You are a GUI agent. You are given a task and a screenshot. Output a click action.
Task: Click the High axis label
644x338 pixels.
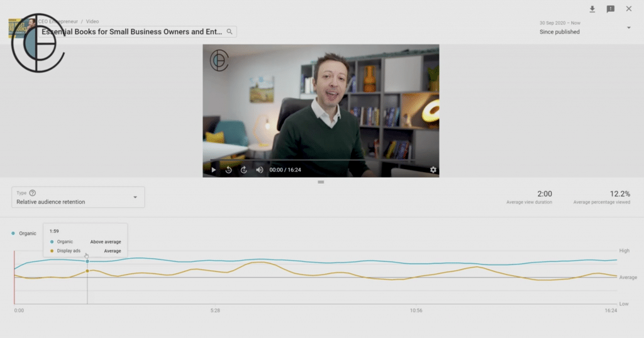(625, 251)
